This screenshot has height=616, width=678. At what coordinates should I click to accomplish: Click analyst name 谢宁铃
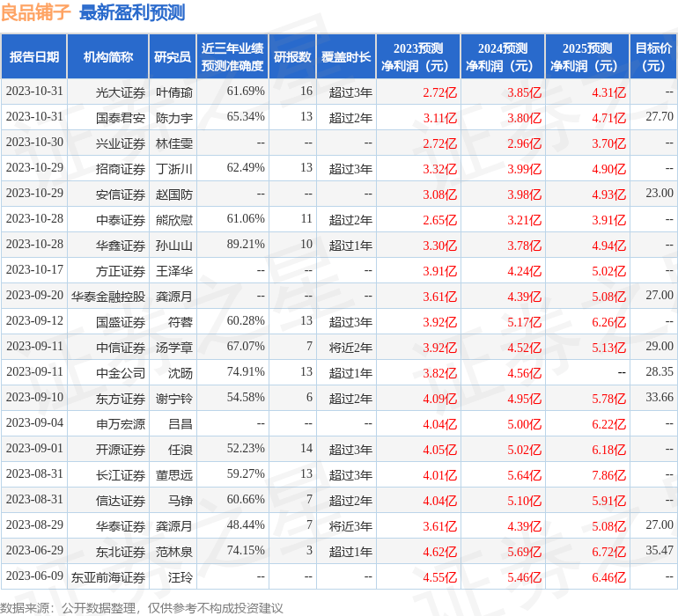(173, 399)
